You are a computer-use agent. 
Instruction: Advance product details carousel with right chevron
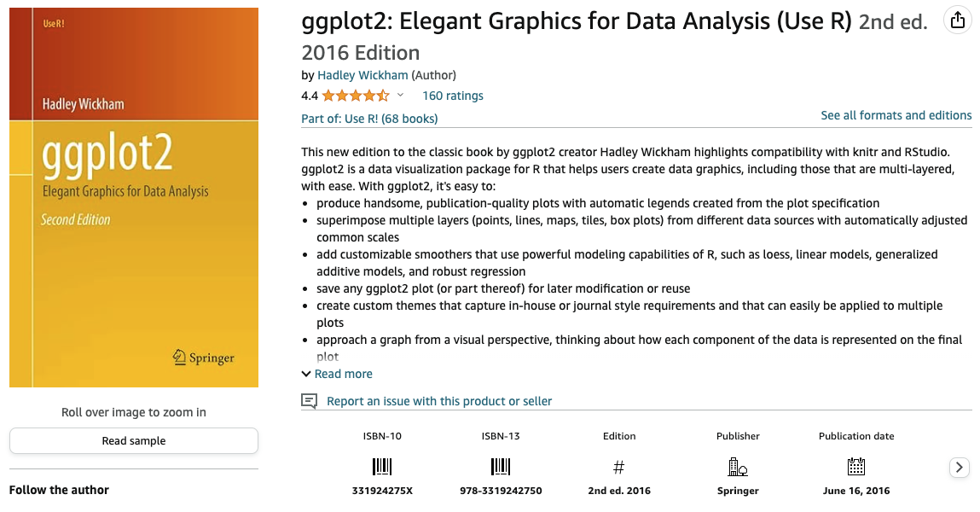pyautogui.click(x=960, y=467)
